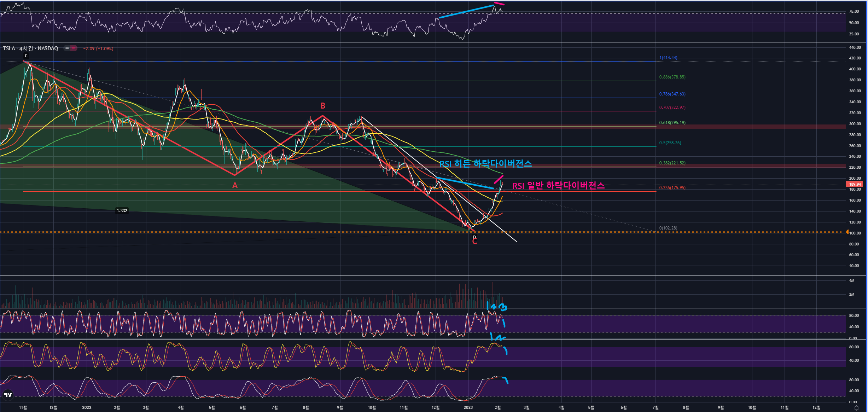This screenshot has height=412, width=868.
Task: Click the 1.332 ratio label on pattern
Action: pyautogui.click(x=122, y=211)
